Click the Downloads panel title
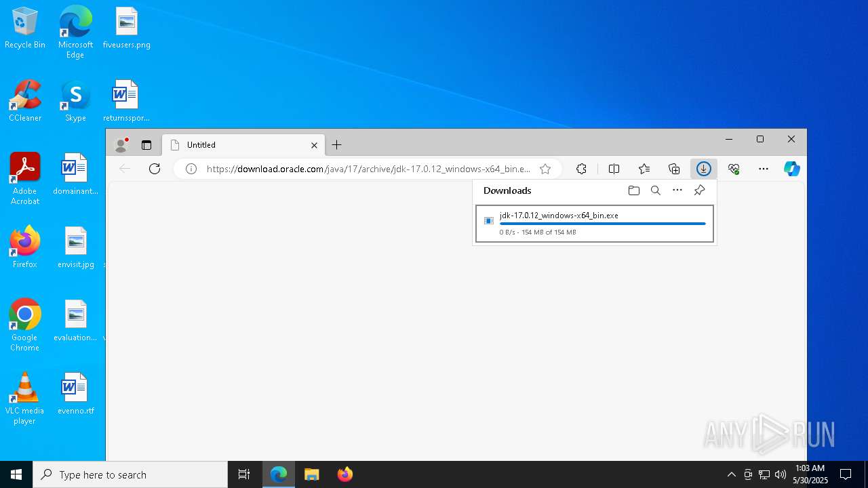The height and width of the screenshot is (488, 868). (507, 190)
